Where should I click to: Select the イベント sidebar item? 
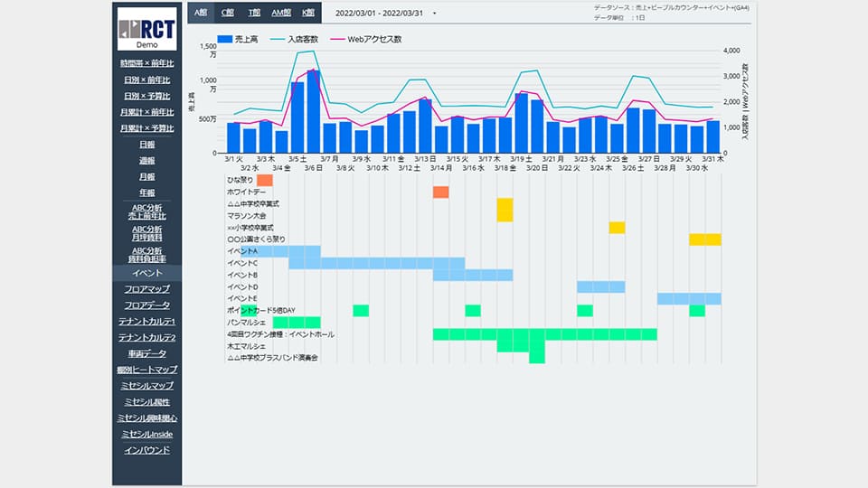pyautogui.click(x=146, y=272)
